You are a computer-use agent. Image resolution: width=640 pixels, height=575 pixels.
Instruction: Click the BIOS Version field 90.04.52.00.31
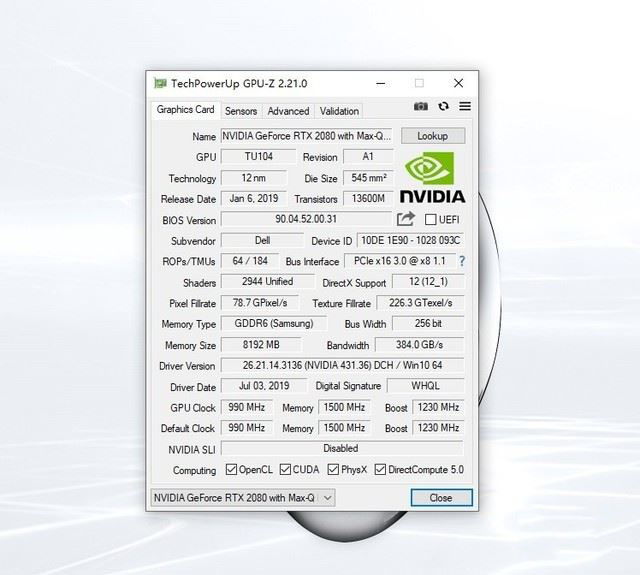(x=306, y=219)
